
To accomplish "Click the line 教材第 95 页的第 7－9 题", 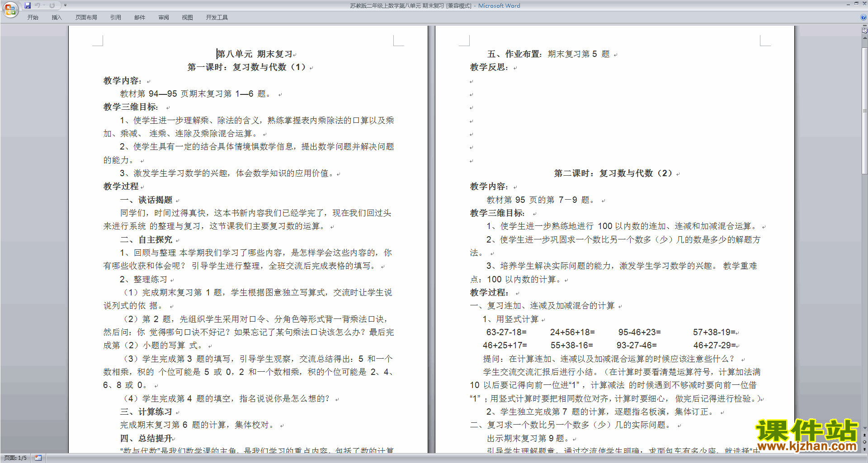I will pos(541,200).
